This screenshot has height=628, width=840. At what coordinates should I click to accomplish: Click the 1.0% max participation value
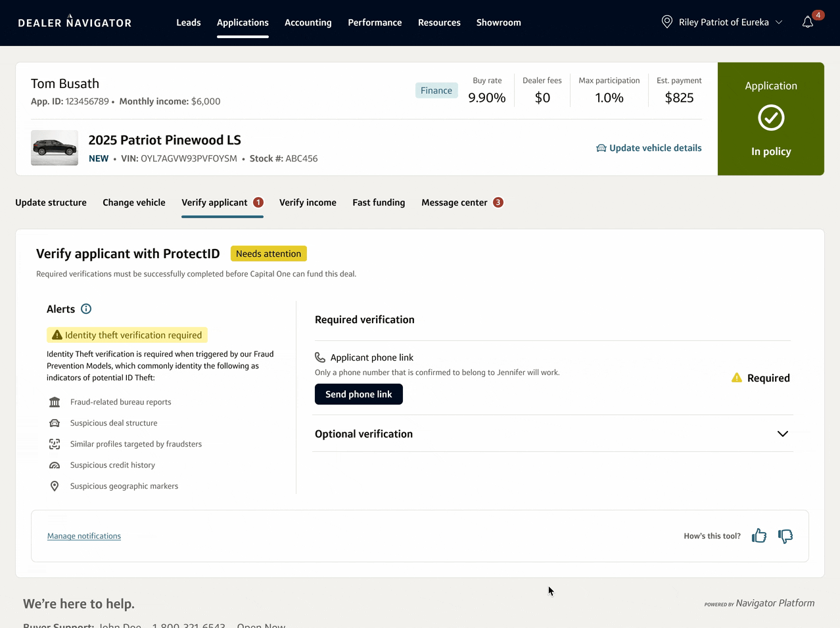click(609, 98)
